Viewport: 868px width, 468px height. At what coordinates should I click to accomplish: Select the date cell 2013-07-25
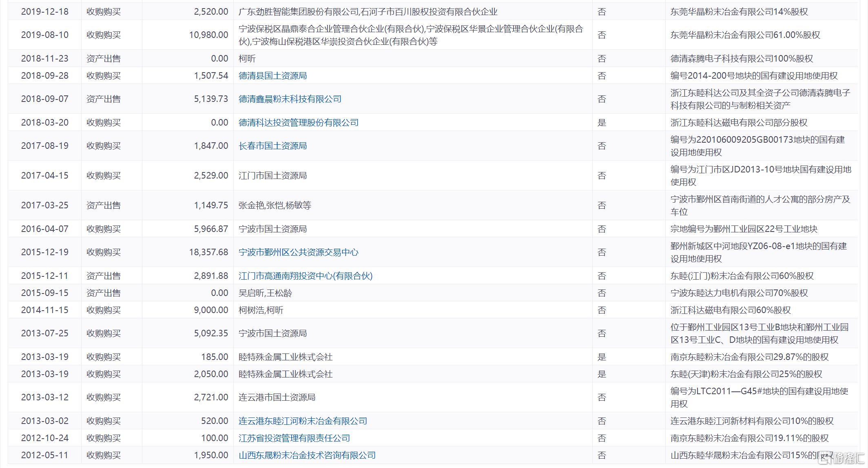point(45,333)
